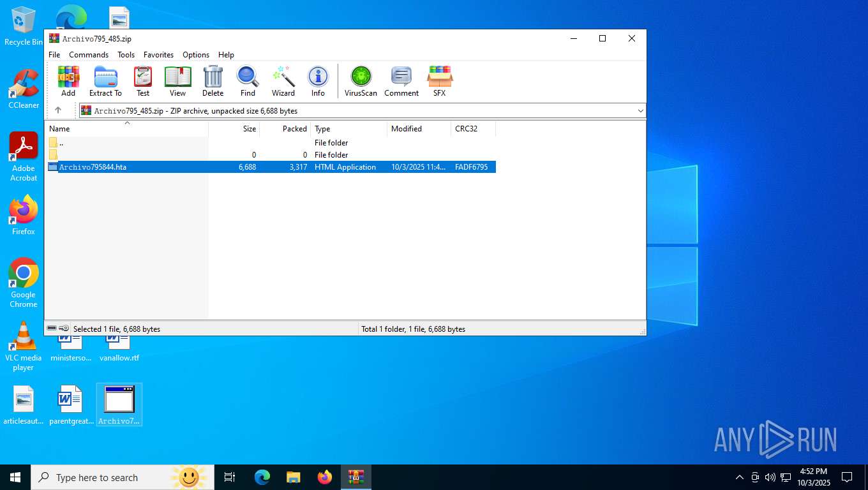Open the Find magnifier tool
The image size is (868, 490).
[248, 81]
